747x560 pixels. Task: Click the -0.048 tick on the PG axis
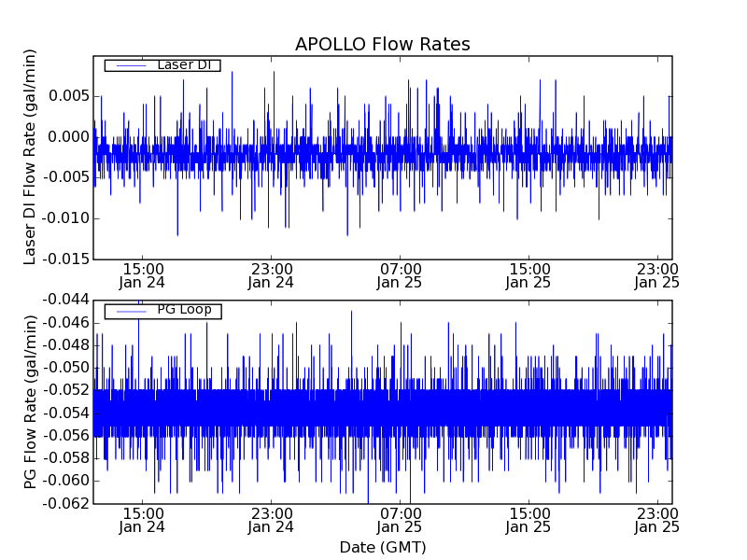coord(66,345)
